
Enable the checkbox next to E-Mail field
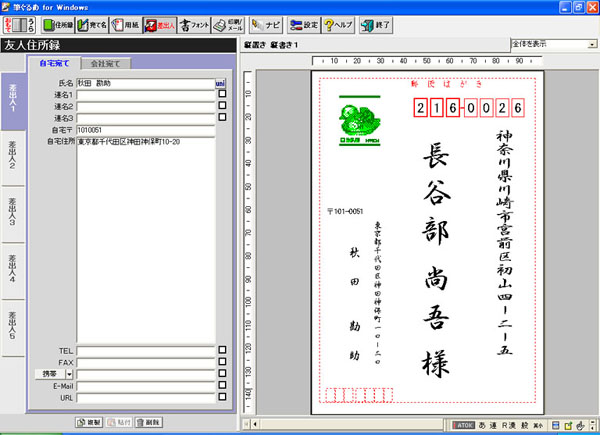[222, 384]
